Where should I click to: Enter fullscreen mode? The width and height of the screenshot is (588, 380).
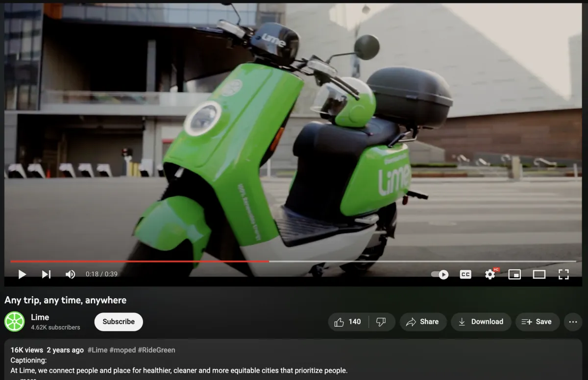coord(563,275)
